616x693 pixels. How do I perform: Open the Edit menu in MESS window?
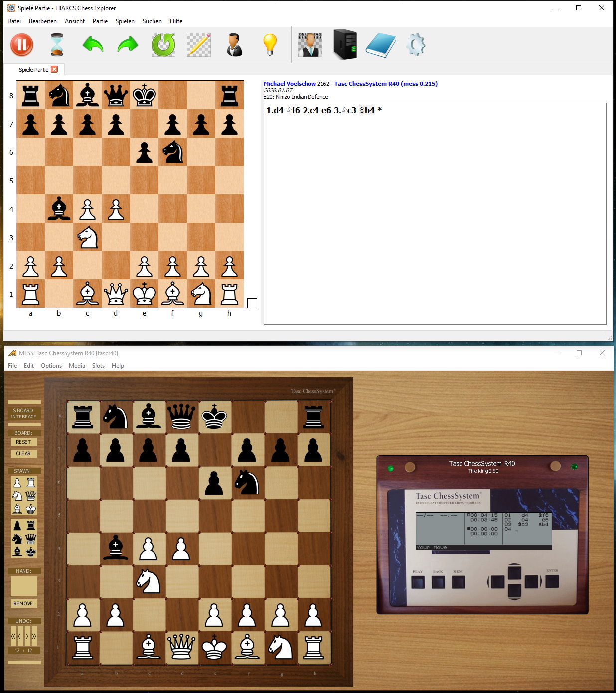[x=29, y=366]
